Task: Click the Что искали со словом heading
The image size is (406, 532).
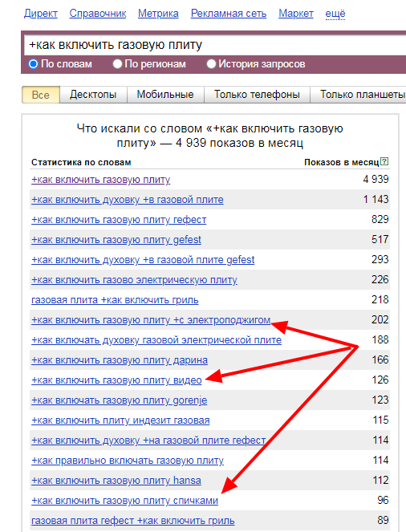Action: (210, 136)
